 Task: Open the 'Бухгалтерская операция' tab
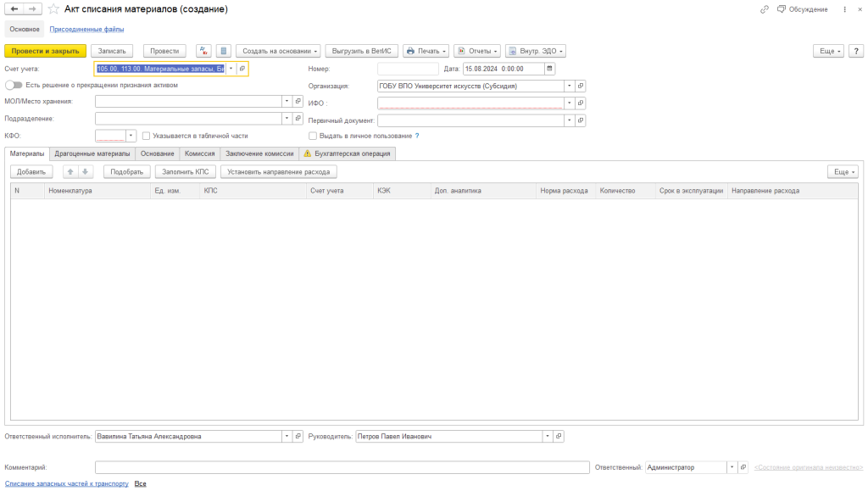pos(347,153)
